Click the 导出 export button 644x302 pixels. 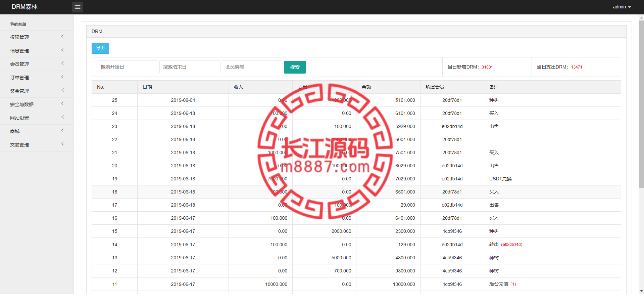(100, 48)
